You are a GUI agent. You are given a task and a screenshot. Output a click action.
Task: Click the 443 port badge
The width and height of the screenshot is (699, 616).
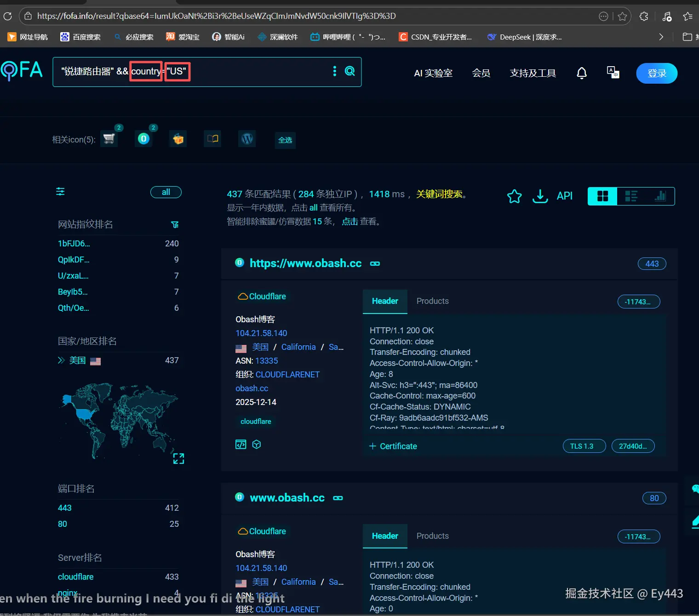point(652,264)
